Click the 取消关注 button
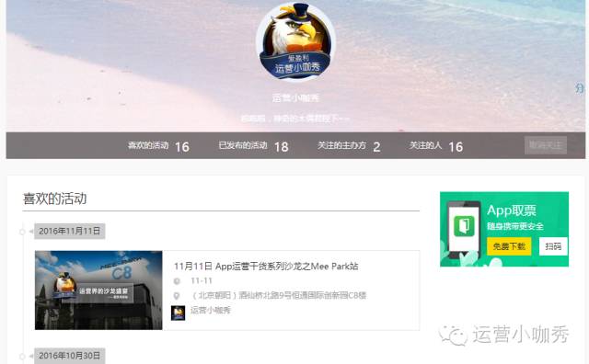Viewport: 589px width, 364px height. (546, 145)
